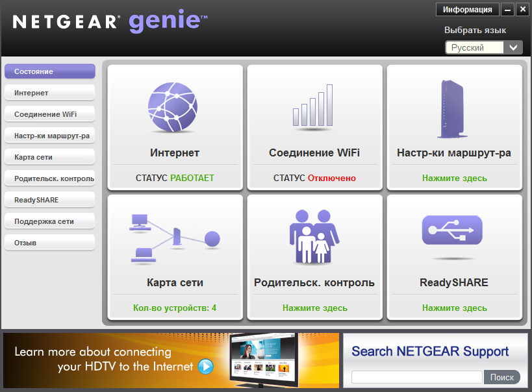
Task: Click the NETGEAR support search field
Action: click(x=416, y=377)
